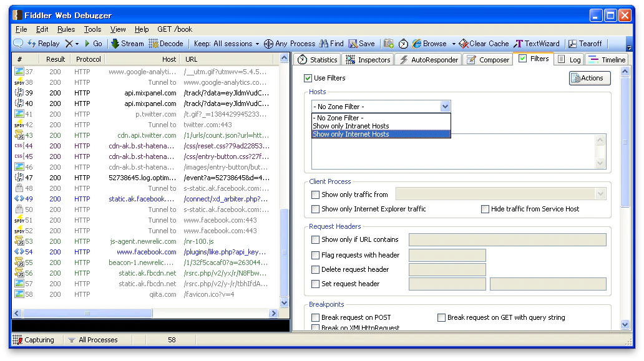The height and width of the screenshot is (361, 644).
Task: Click the Save toolbar button
Action: (362, 44)
